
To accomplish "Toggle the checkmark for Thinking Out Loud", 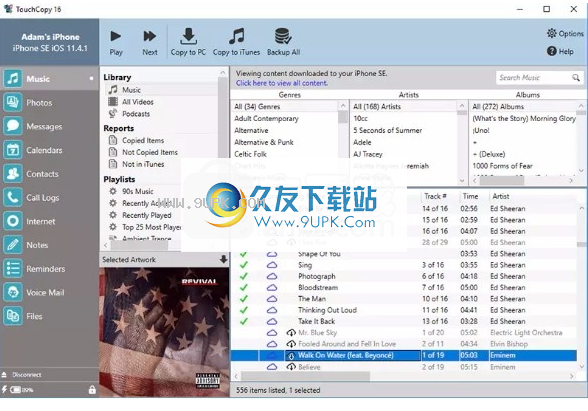I will (x=244, y=310).
